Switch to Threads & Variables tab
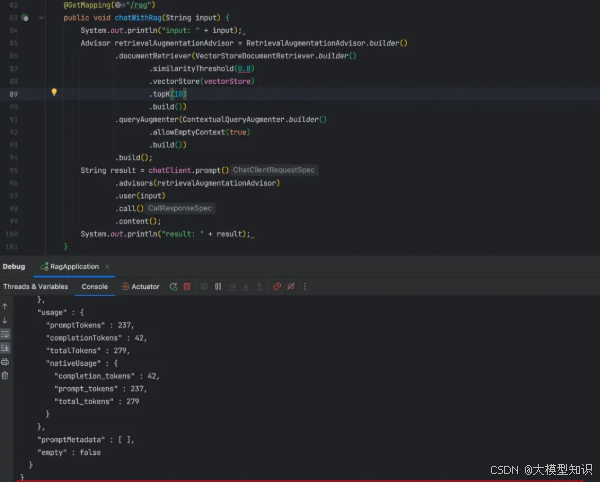The height and width of the screenshot is (482, 600). [36, 287]
